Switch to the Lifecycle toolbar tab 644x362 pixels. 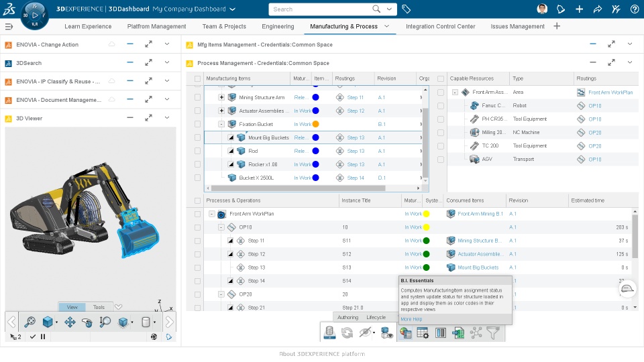[376, 317]
